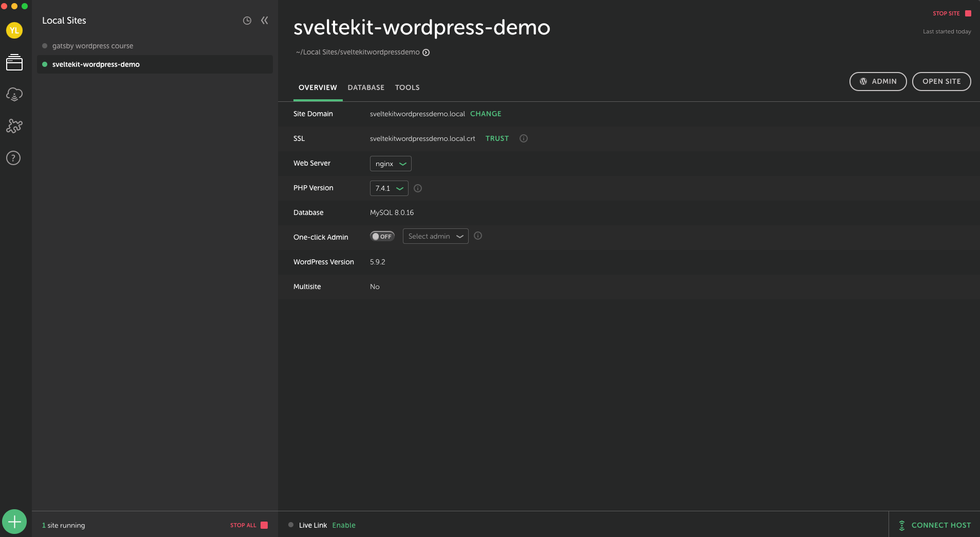980x537 pixels.
Task: Click the Live Link status dot
Action: coord(291,525)
